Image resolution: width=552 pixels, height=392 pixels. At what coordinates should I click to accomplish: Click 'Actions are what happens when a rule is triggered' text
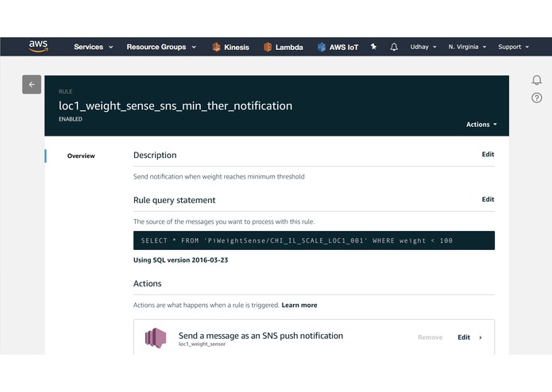[207, 306]
